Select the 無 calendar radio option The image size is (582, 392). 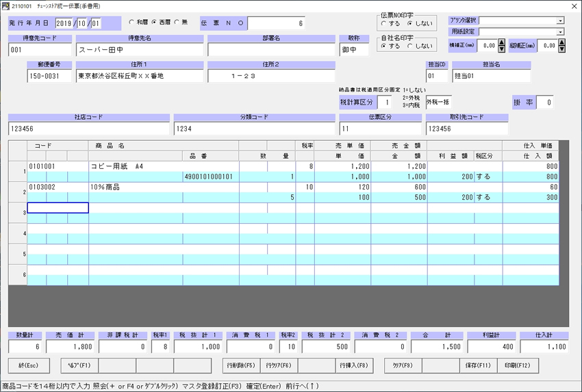coord(177,23)
